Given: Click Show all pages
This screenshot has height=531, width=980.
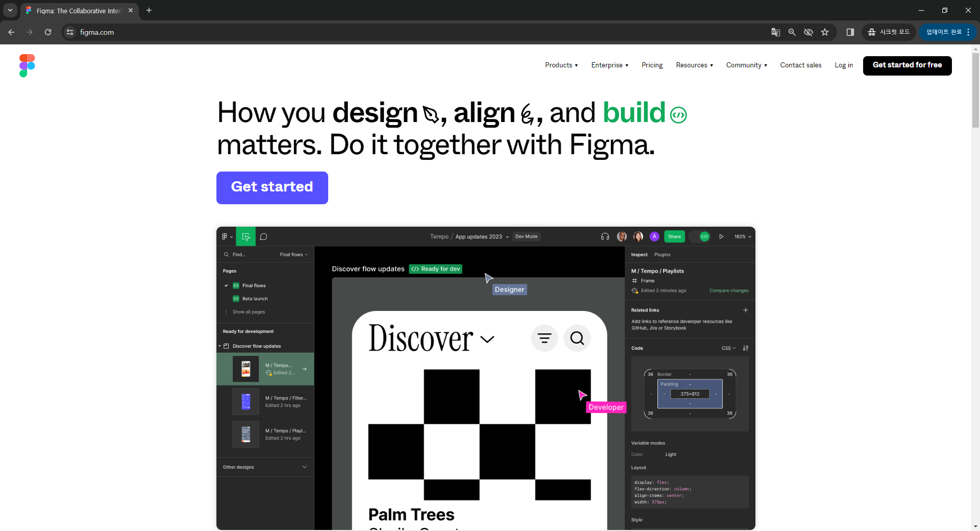Looking at the screenshot, I should tap(249, 312).
